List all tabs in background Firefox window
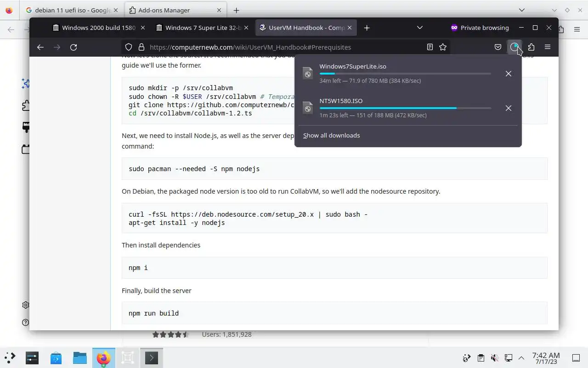This screenshot has height=368, width=588. [x=521, y=10]
